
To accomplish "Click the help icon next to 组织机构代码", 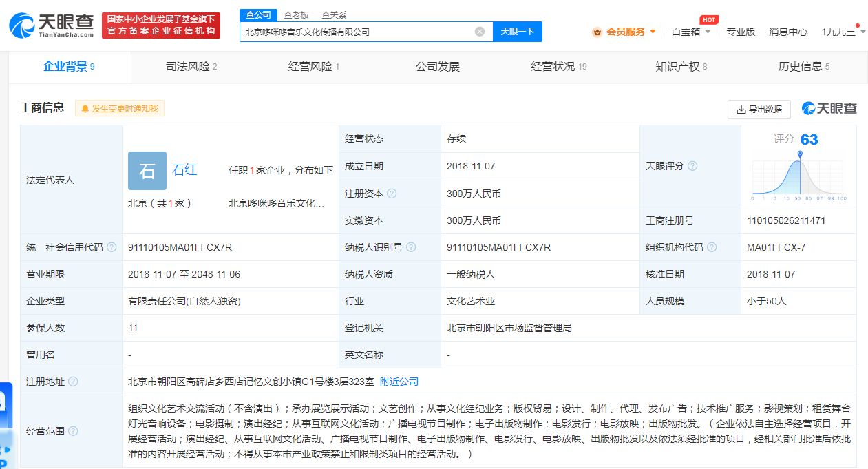I will (712, 247).
